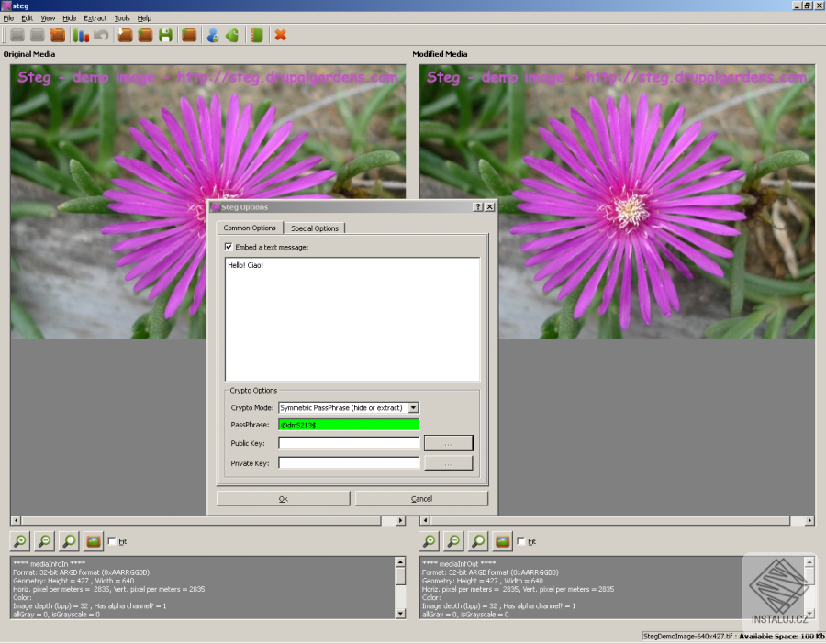Click the blue user key icon
The width and height of the screenshot is (826, 644).
212,35
